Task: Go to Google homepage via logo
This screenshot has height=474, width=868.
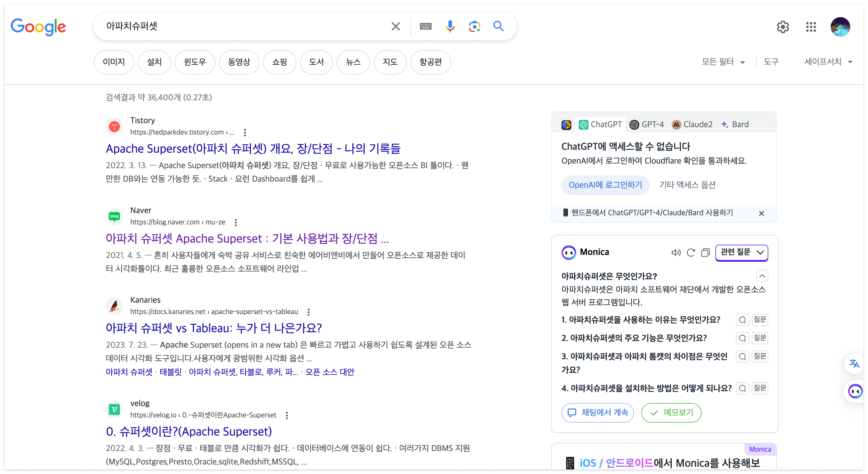Action: (38, 27)
